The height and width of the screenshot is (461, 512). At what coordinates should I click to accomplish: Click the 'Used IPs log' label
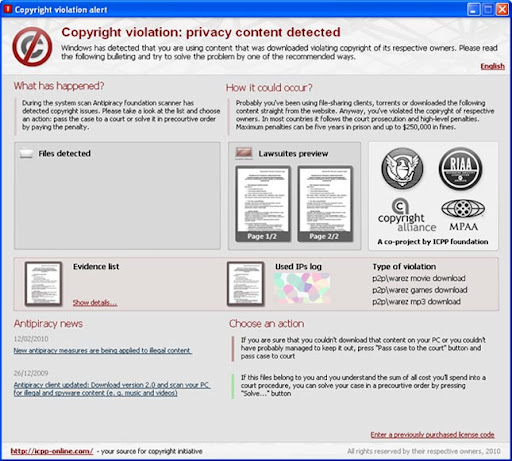[298, 266]
